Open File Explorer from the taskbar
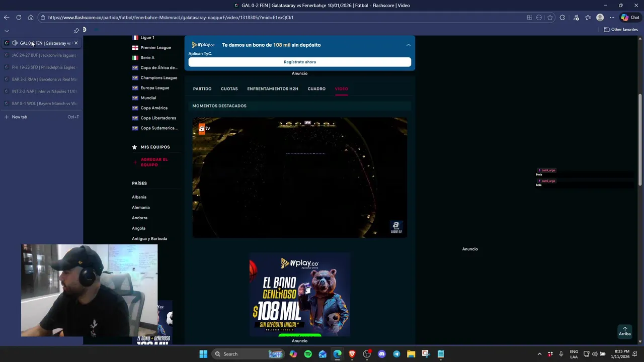This screenshot has height=362, width=644. pyautogui.click(x=411, y=354)
